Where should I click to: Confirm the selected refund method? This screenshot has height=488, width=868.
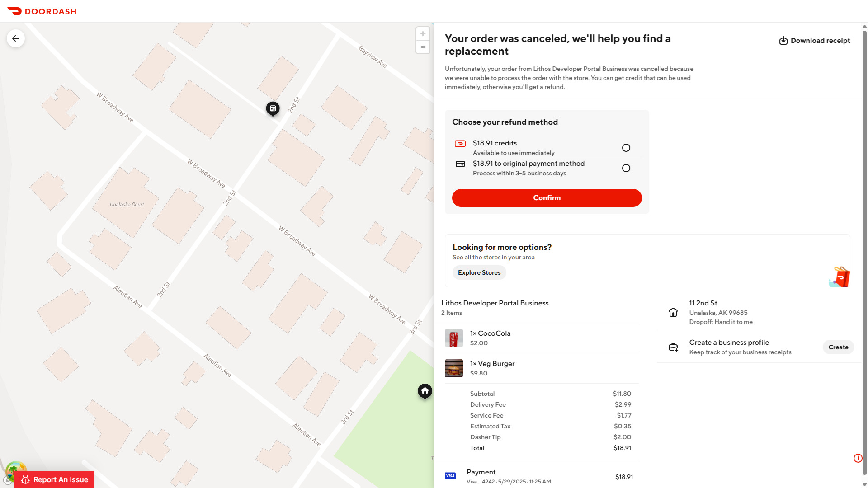pyautogui.click(x=547, y=198)
